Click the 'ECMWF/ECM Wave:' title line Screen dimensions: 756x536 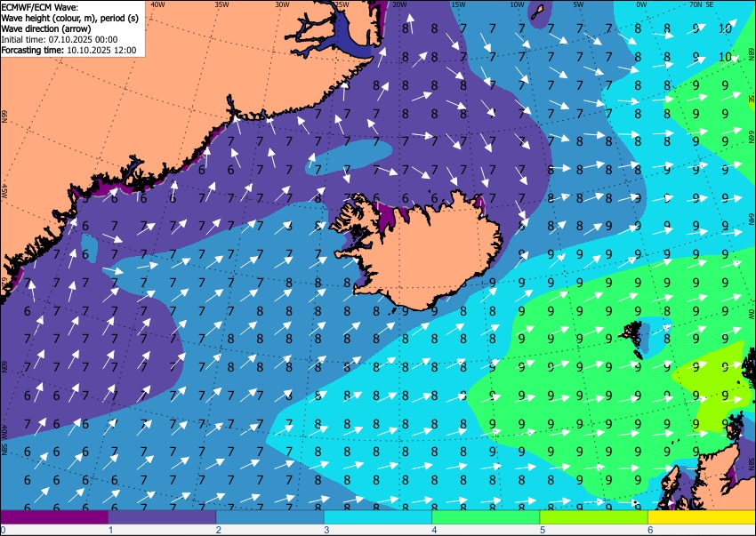tap(39, 7)
